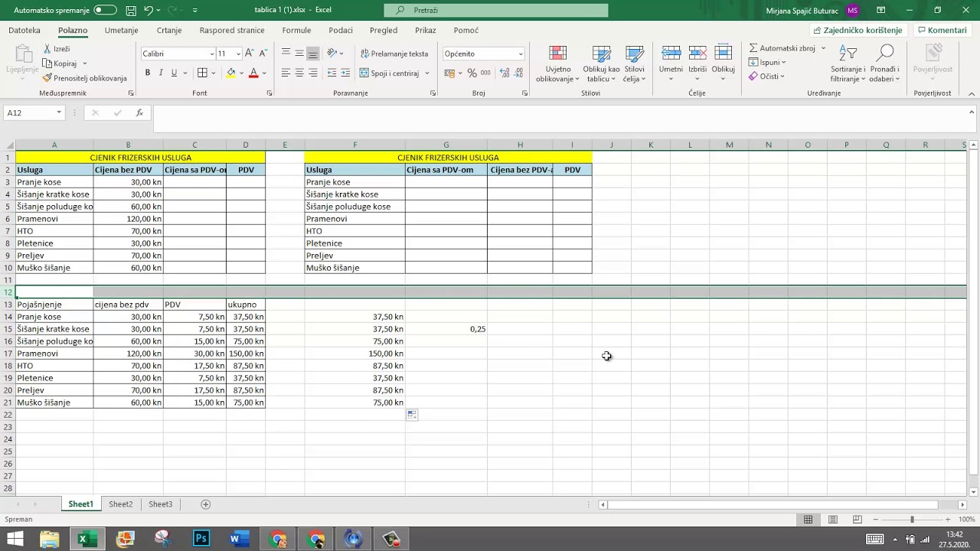Open the Podaci ribbon tab
Image resolution: width=980 pixels, height=551 pixels.
[341, 31]
